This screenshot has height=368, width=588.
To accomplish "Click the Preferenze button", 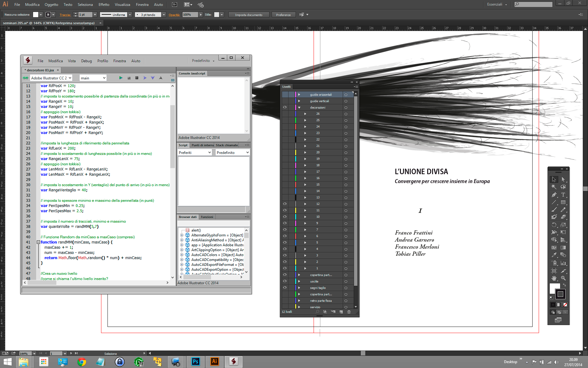I will [x=283, y=15].
